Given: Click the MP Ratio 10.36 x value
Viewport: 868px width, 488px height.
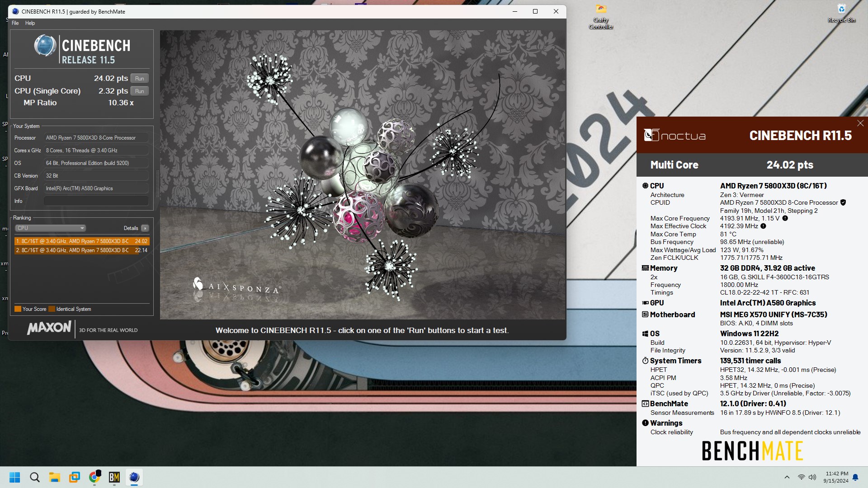Looking at the screenshot, I should coord(121,103).
